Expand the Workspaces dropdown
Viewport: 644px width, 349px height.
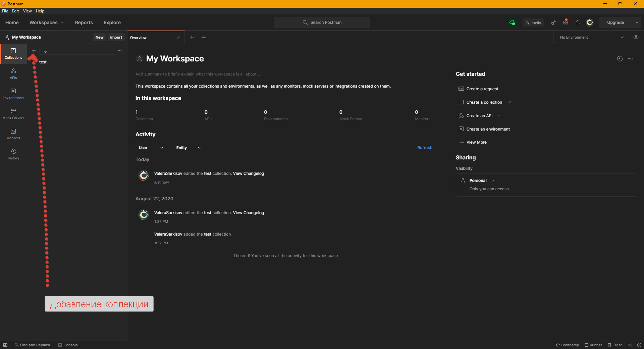(x=46, y=22)
